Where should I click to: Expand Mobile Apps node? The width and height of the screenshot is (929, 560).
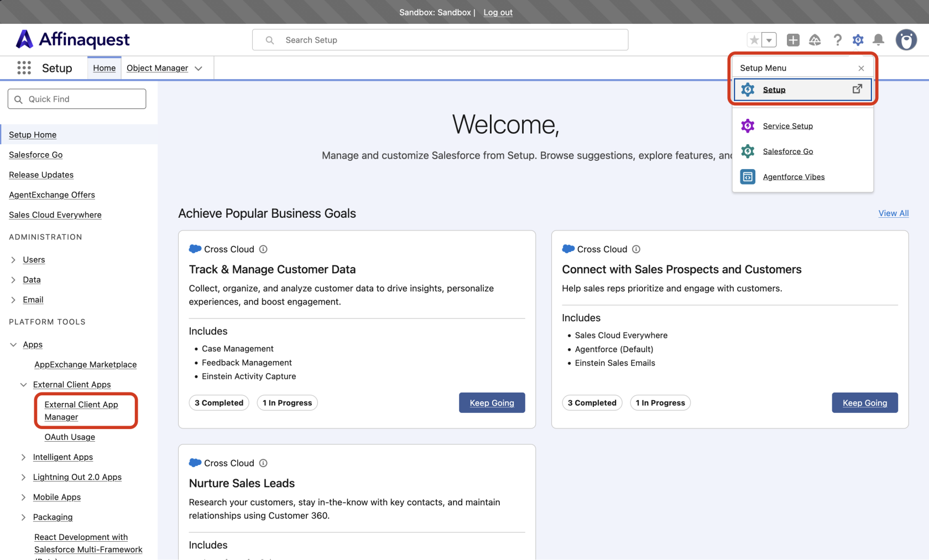(x=23, y=497)
